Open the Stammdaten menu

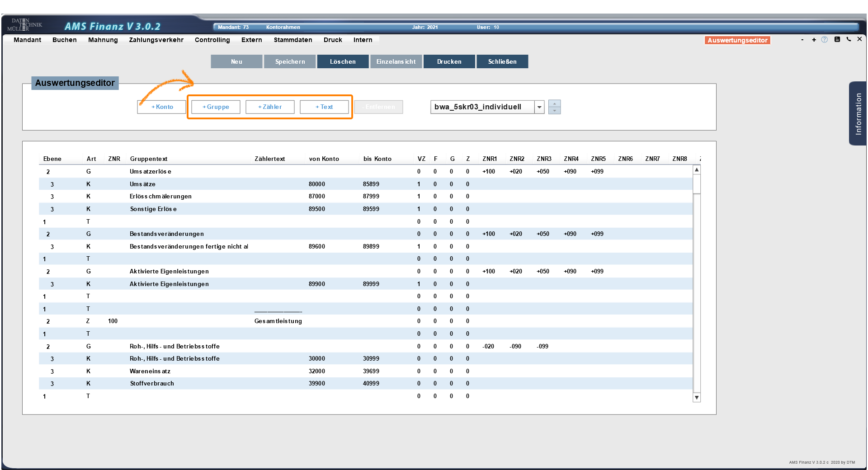pyautogui.click(x=292, y=40)
